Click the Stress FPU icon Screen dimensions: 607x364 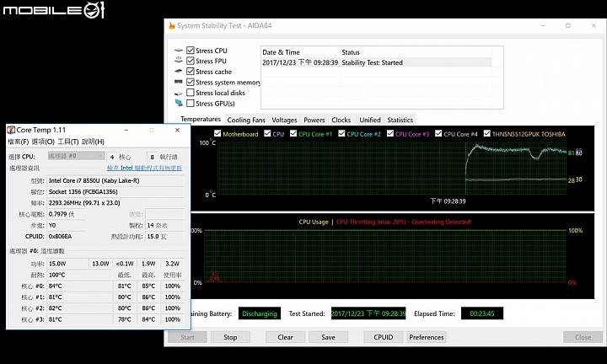pyautogui.click(x=179, y=60)
